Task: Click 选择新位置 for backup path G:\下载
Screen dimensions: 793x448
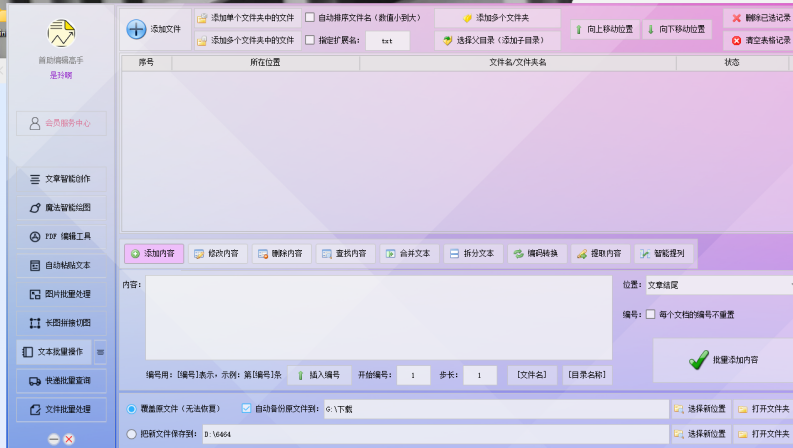Action: click(x=701, y=409)
